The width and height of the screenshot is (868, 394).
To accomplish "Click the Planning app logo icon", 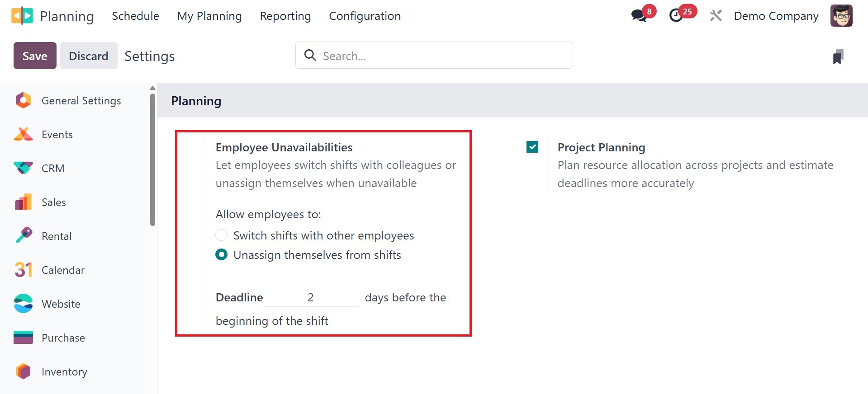I will [22, 16].
